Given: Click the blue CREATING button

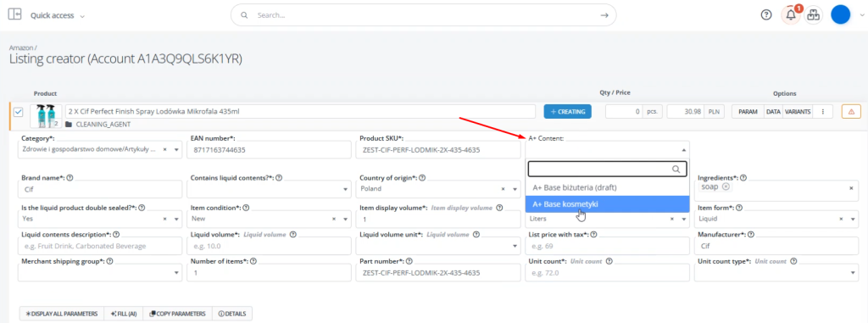Looking at the screenshot, I should [x=567, y=111].
